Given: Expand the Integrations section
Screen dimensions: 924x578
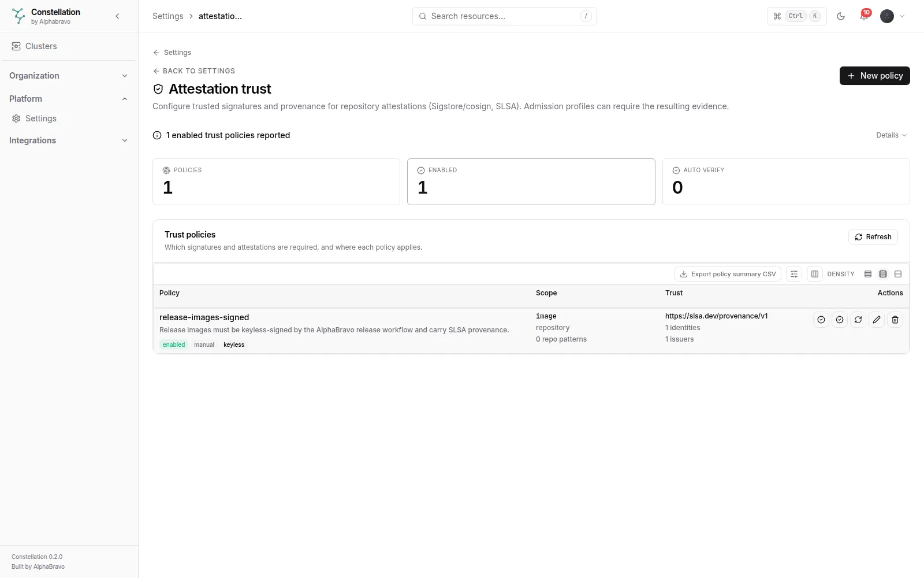Looking at the screenshot, I should 69,140.
